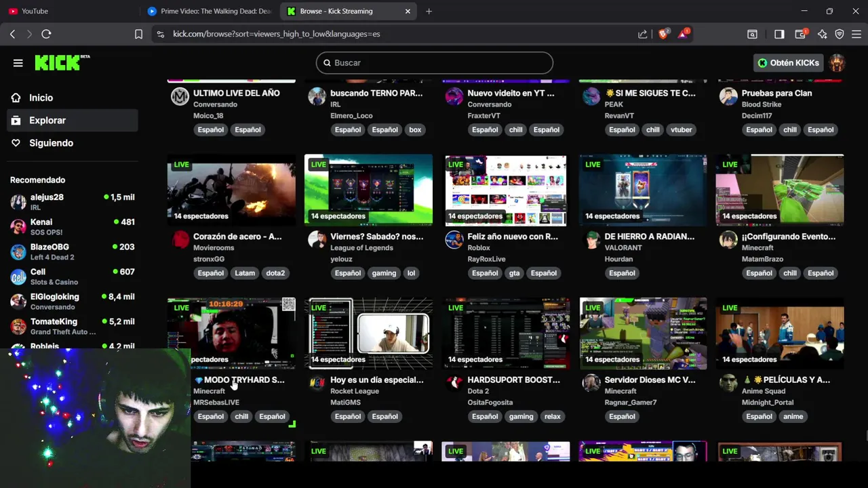This screenshot has width=868, height=488.
Task: Open stream title 'Feliz año nuevo con R...'
Action: pos(513,237)
